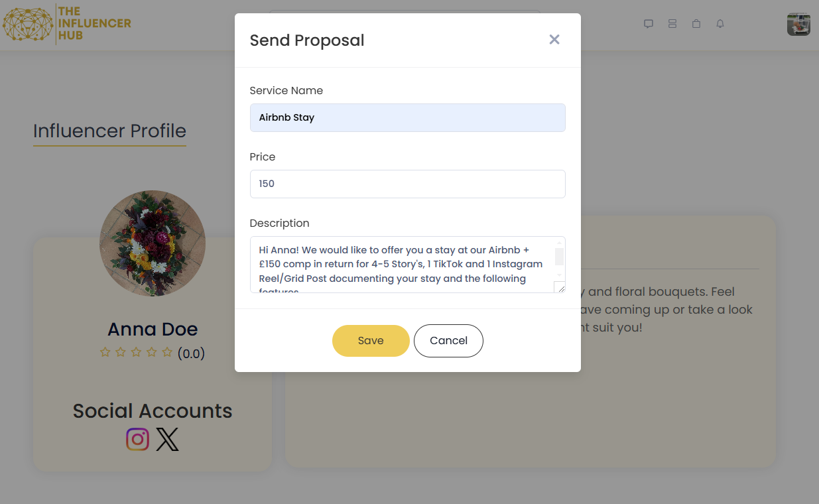Click the Description scrollbar down arrow
The width and height of the screenshot is (819, 504).
coord(559,275)
